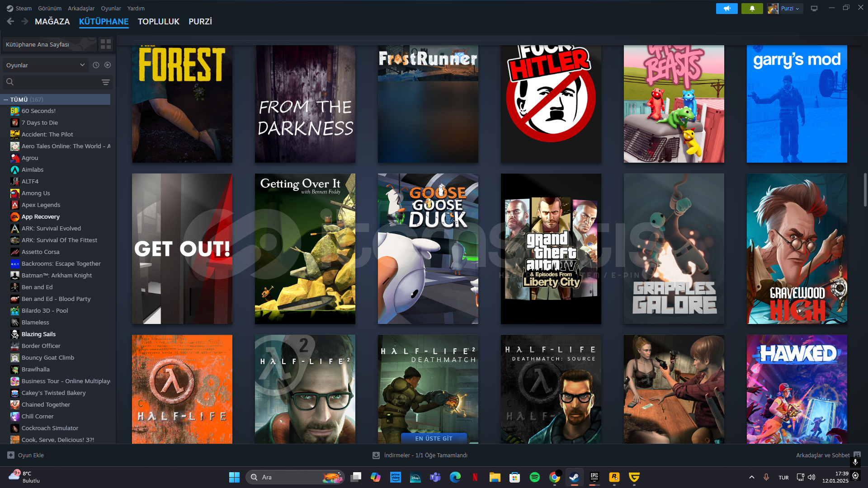The height and width of the screenshot is (488, 868).
Task: Select 7 Days to Die in list
Action: [40, 122]
